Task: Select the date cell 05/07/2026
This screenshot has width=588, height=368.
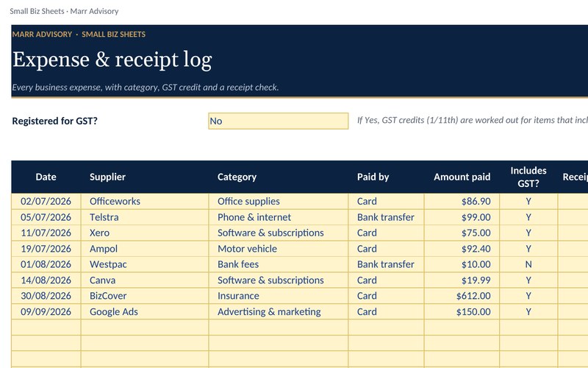Action: click(x=46, y=217)
